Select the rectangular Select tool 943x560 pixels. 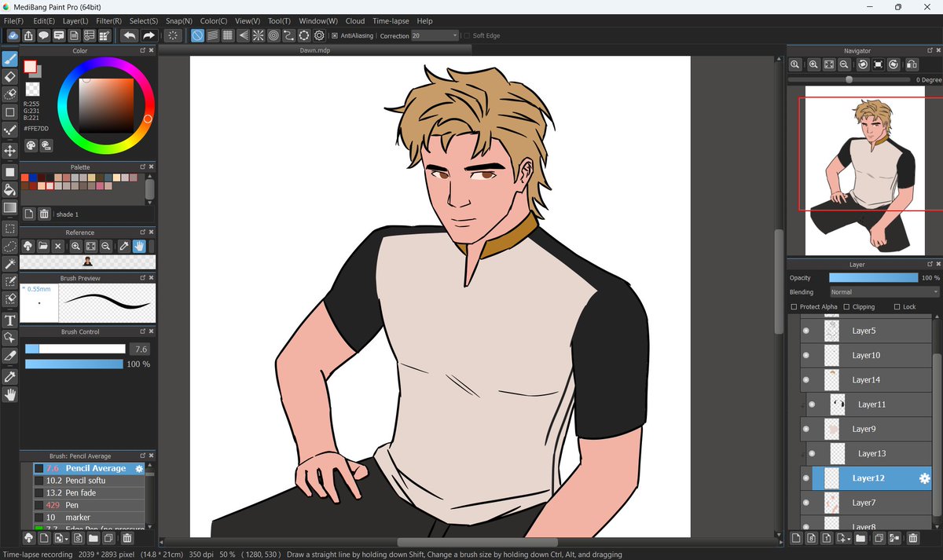pos(9,229)
